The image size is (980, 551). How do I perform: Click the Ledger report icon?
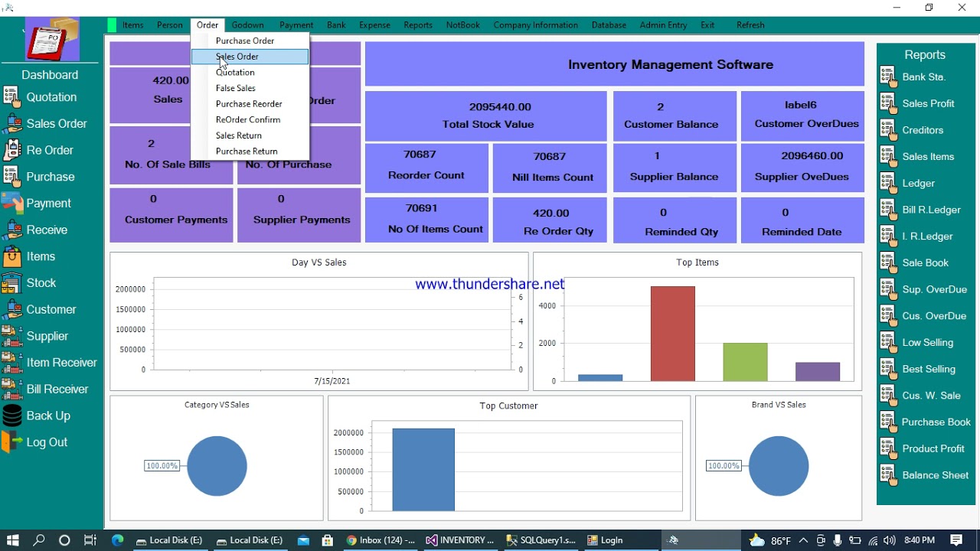888,183
